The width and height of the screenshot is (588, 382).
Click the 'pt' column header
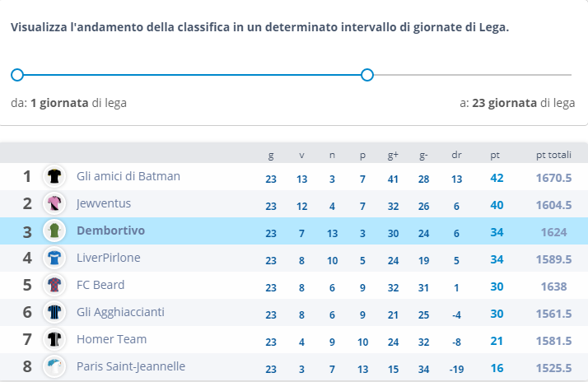click(x=495, y=156)
